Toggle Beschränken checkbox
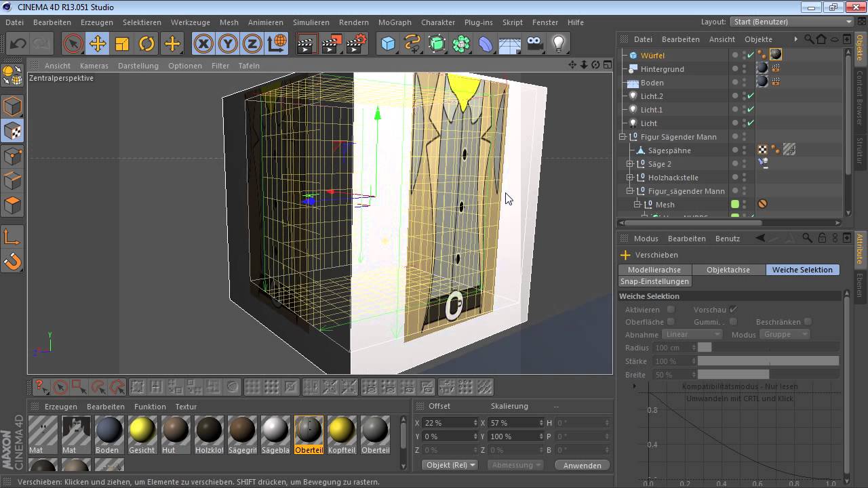The image size is (868, 488). [x=808, y=322]
